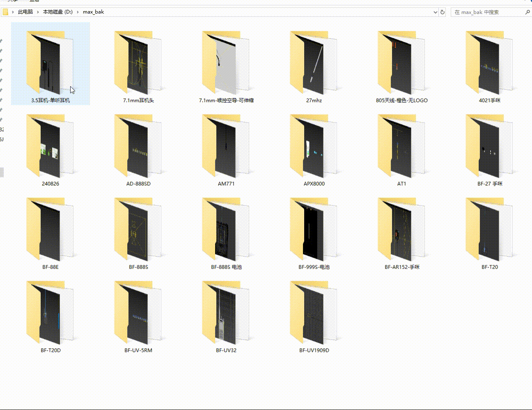Viewport: 532px width, 410px height.
Task: Highlight the AD-888SD folder icon
Action: point(138,146)
